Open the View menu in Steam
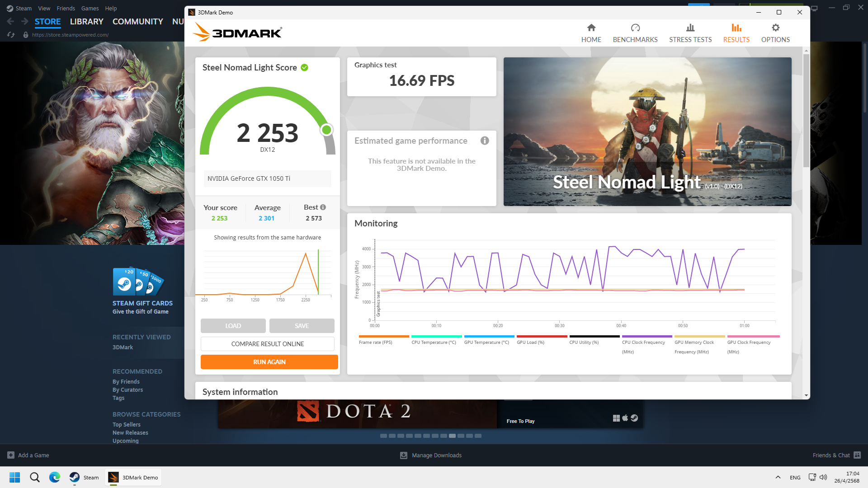 [x=44, y=8]
